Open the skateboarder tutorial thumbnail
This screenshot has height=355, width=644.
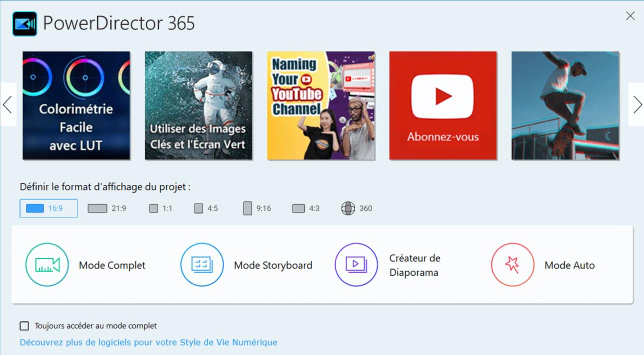565,105
